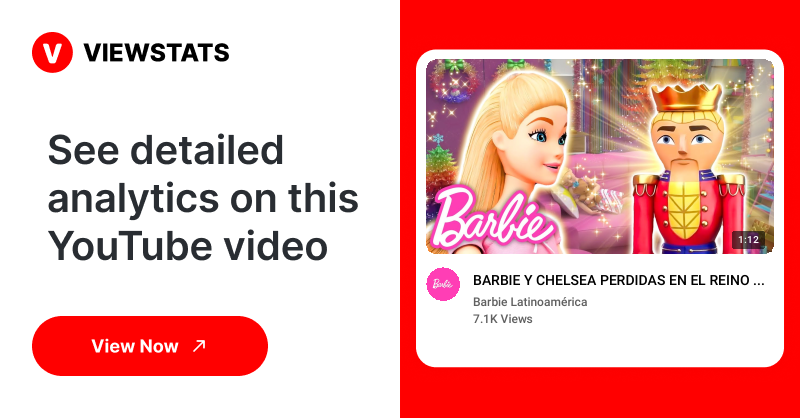Click the nutcracker's golden crown in the thumbnail
The height and width of the screenshot is (418, 800).
684,98
